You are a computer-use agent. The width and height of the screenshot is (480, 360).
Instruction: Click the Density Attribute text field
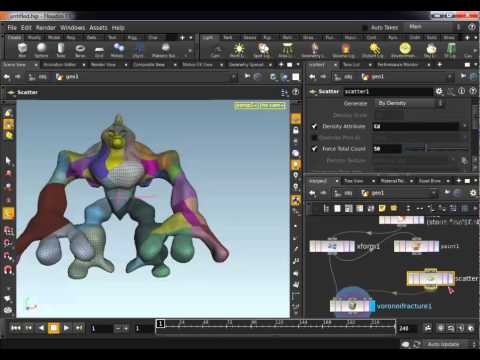pos(416,126)
